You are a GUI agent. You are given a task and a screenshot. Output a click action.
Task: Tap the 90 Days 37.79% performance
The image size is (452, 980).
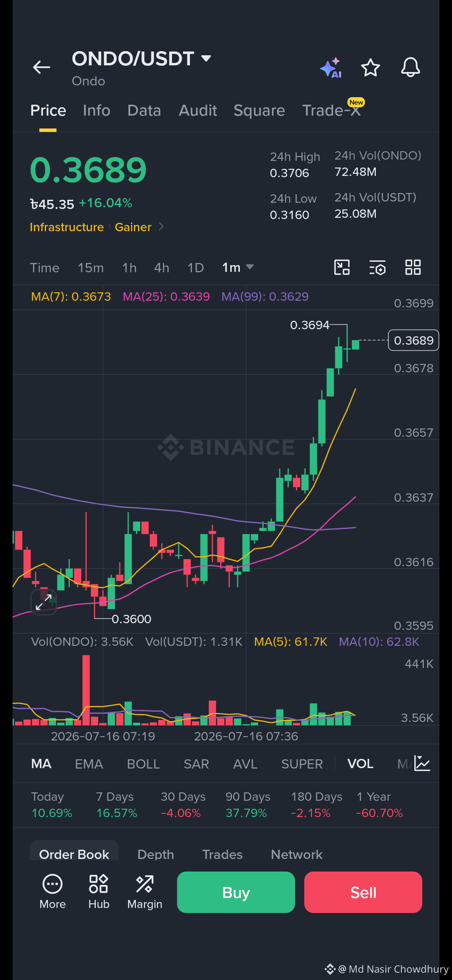click(248, 805)
